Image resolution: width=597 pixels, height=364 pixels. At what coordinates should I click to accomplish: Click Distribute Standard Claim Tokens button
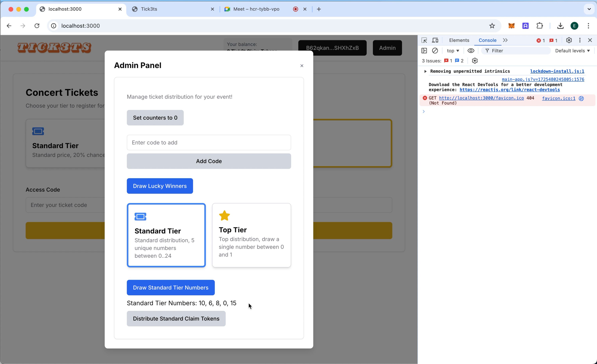coord(176,318)
